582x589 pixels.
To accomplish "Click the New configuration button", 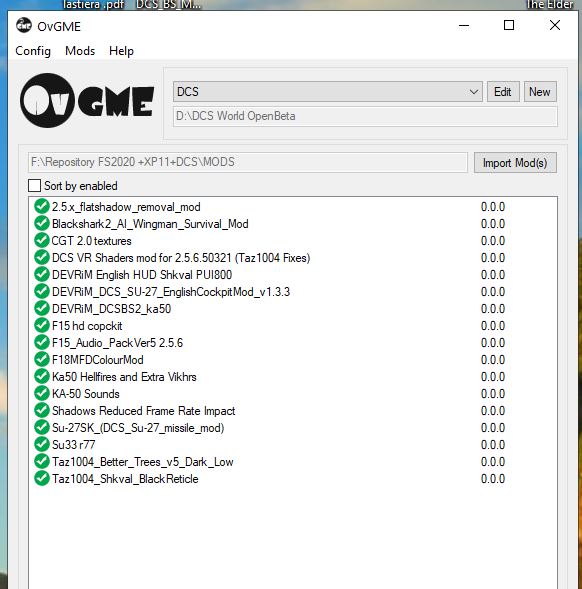I will point(540,92).
